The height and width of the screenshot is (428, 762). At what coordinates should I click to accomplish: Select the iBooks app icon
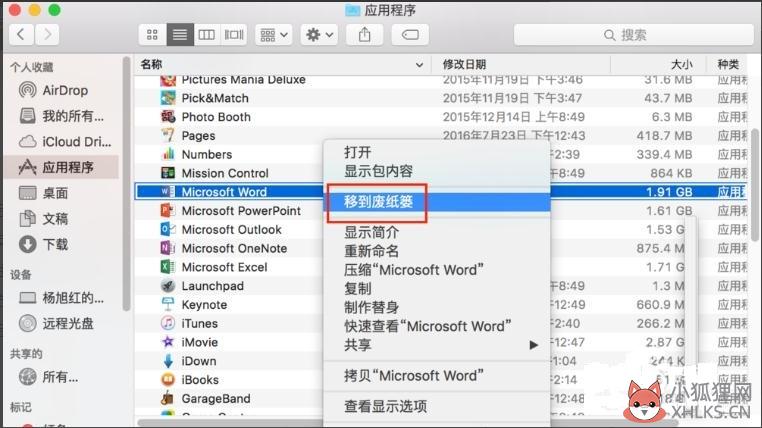168,379
